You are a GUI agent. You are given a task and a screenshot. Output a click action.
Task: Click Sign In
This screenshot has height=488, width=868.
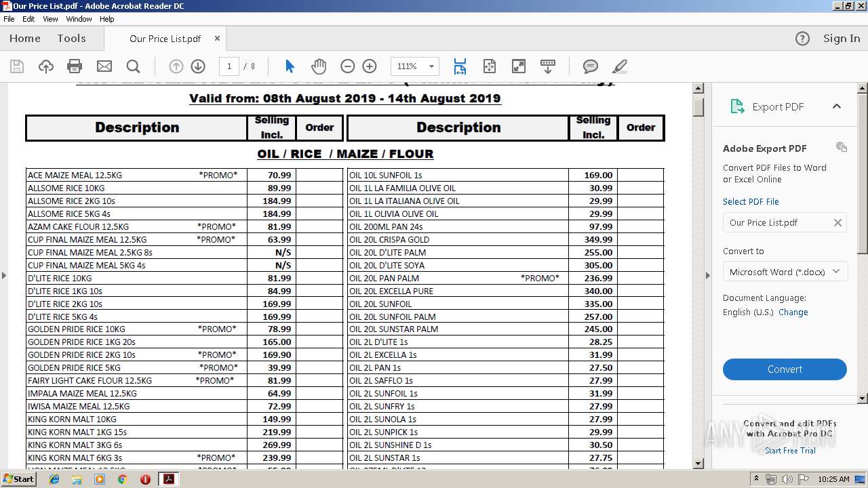point(842,39)
